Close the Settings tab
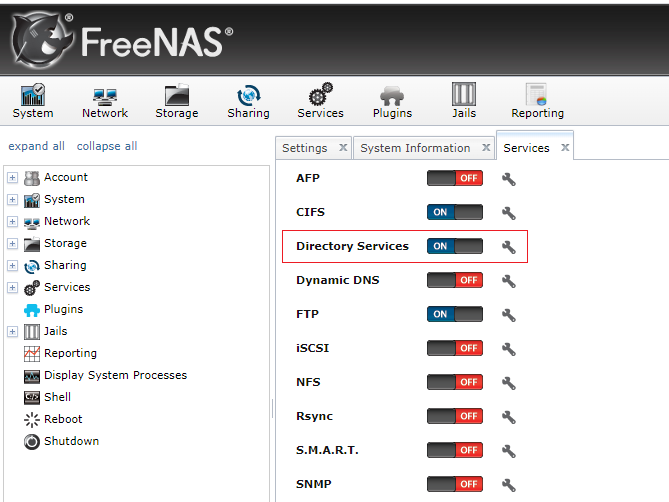This screenshot has height=502, width=669. tap(343, 148)
